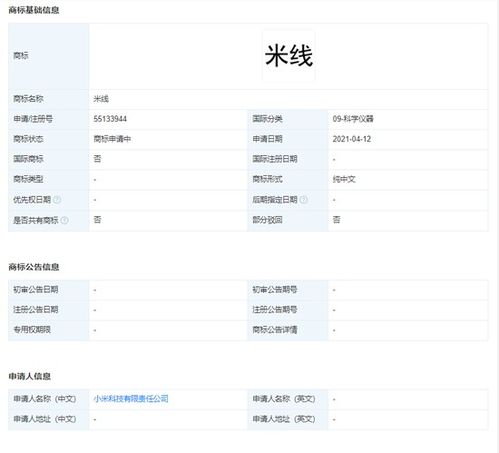The width and height of the screenshot is (499, 453).
Task: Click the 商标申请中 status value
Action: tap(112, 139)
